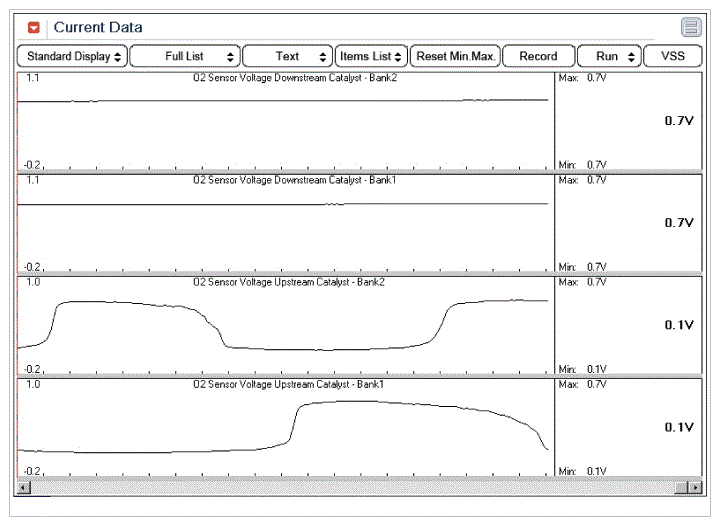Viewport: 720px width, 526px height.
Task: Open the Text display mode dropdown
Action: click(288, 57)
